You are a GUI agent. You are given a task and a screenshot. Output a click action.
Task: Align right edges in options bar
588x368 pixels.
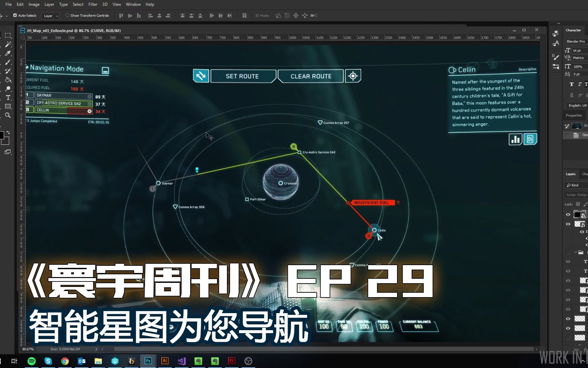168,16
